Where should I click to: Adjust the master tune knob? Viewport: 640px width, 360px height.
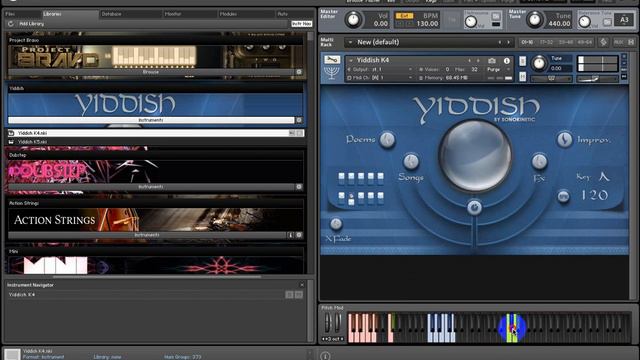534,19
